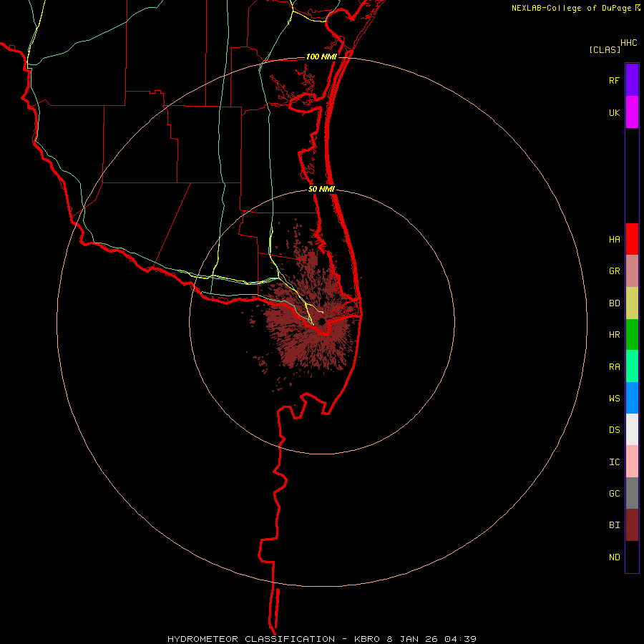Click the HHC product label
644x644 pixels.
[629, 43]
